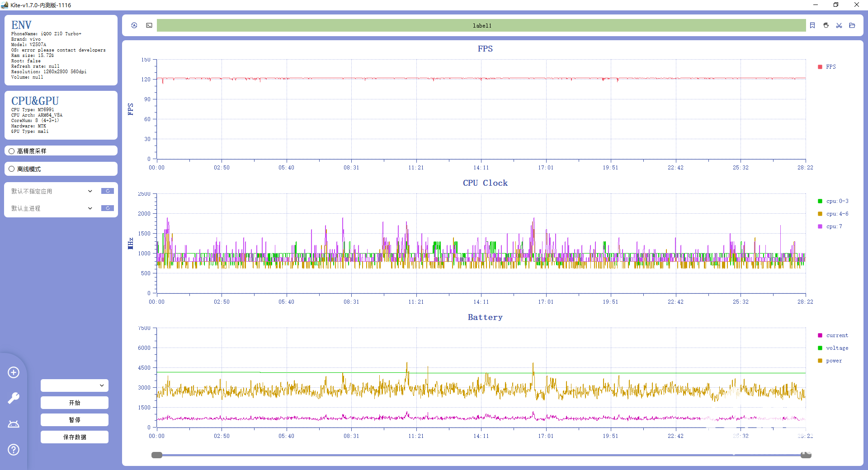Click 'CPU Type: MT6991' text
Viewport: 868px width, 470px height.
33,110
